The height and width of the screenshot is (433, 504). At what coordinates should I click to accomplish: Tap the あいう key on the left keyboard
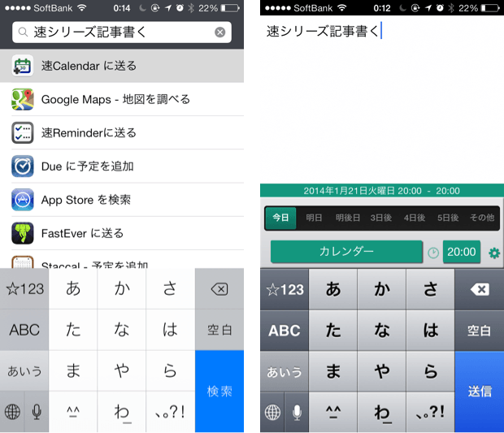(x=24, y=371)
